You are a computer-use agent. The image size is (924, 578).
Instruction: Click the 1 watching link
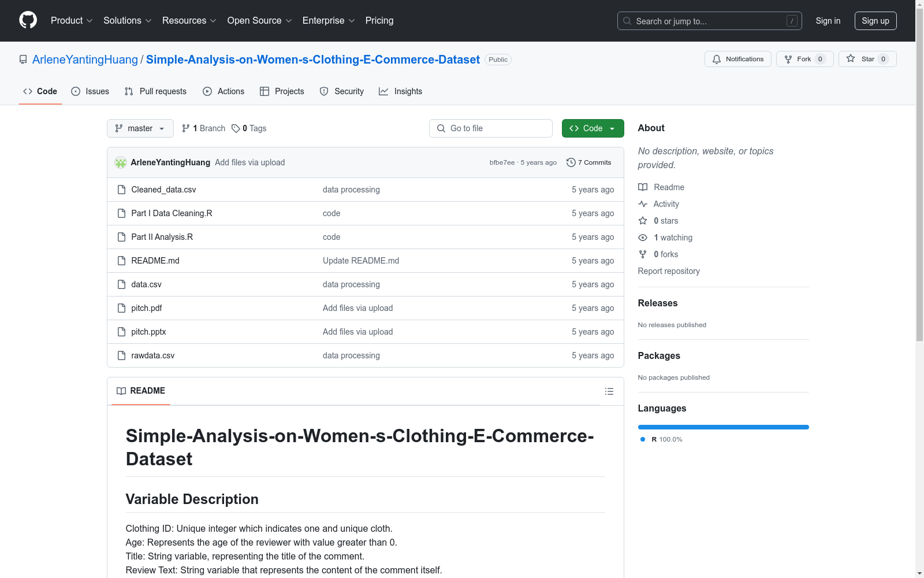[x=665, y=238]
